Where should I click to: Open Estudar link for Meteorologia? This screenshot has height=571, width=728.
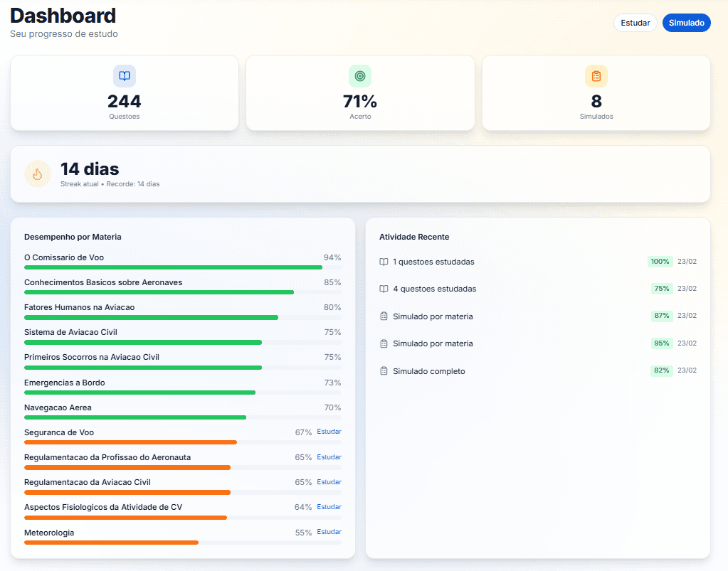tap(329, 531)
